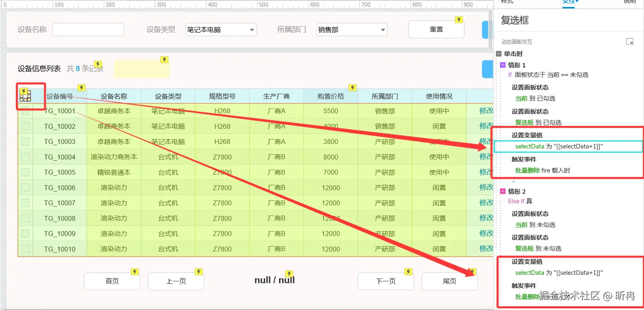
Task: Select the selectData action under 情形 2
Action: (x=559, y=273)
